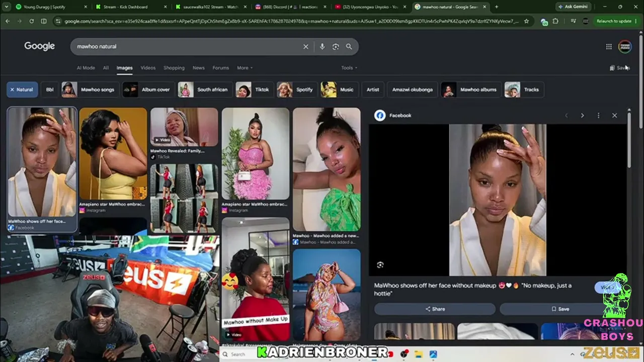Apply the Mawhoo songs filter chip
644x362 pixels.
pos(90,89)
